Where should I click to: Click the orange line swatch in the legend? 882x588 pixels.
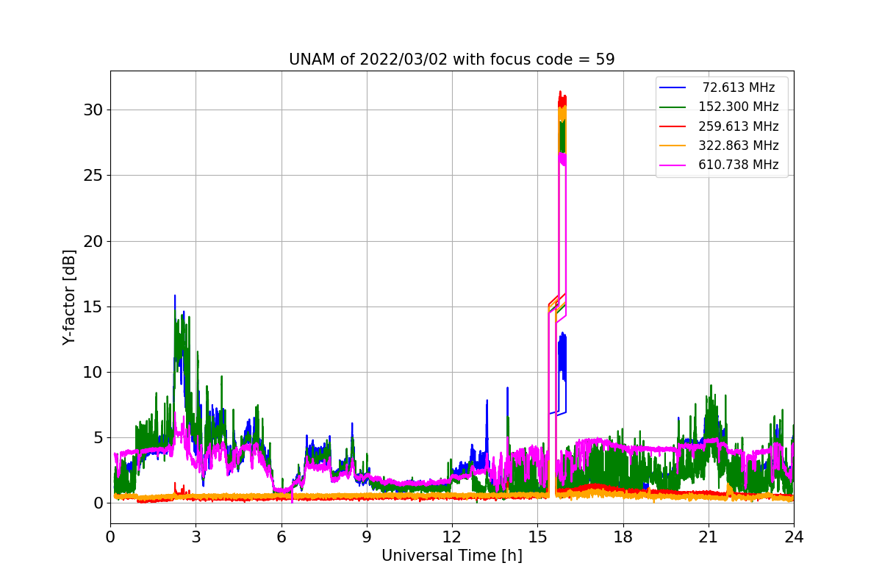pyautogui.click(x=673, y=146)
